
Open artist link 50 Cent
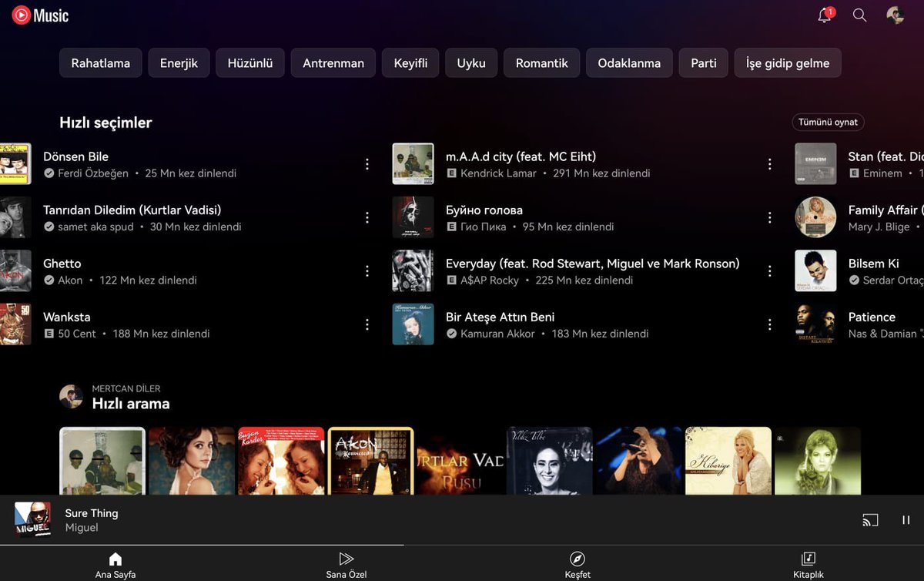point(77,334)
